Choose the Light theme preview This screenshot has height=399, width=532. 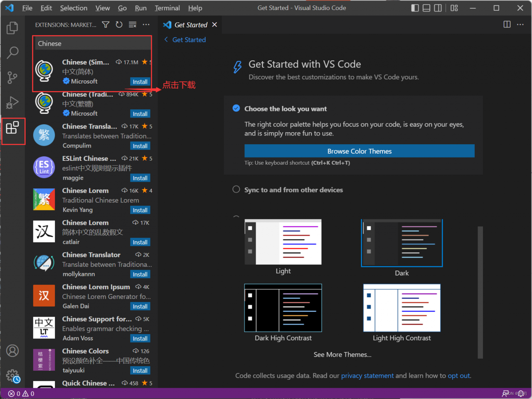click(283, 242)
